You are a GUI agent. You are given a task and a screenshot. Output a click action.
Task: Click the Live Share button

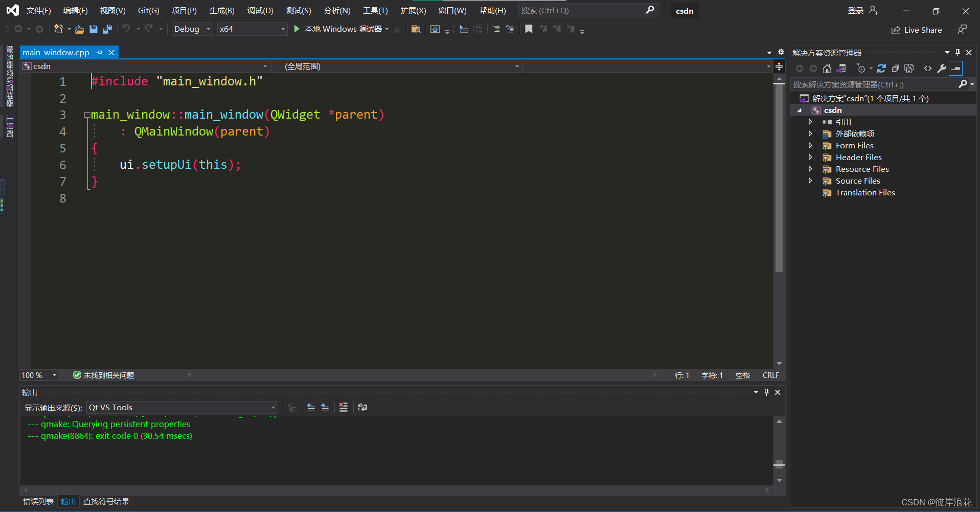tap(917, 30)
